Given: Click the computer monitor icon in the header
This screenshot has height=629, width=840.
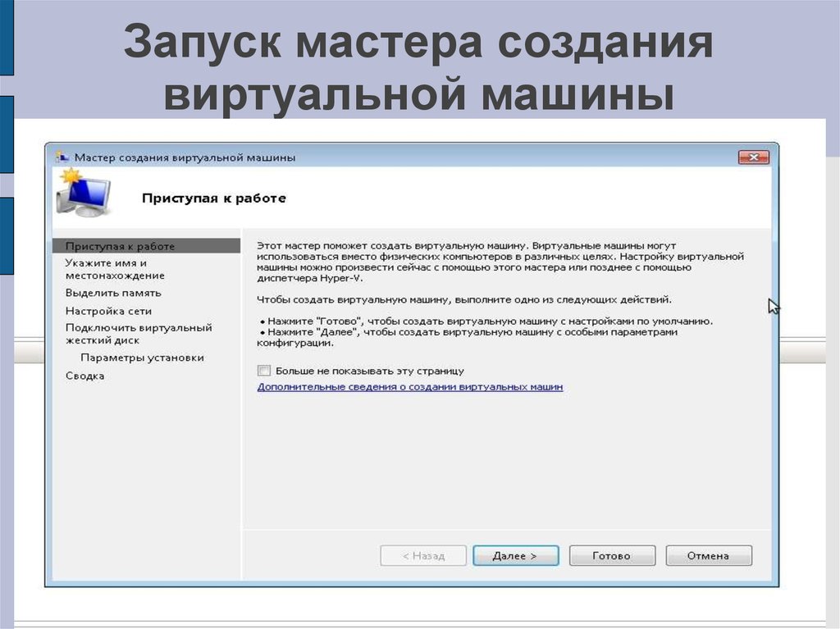Looking at the screenshot, I should (83, 194).
